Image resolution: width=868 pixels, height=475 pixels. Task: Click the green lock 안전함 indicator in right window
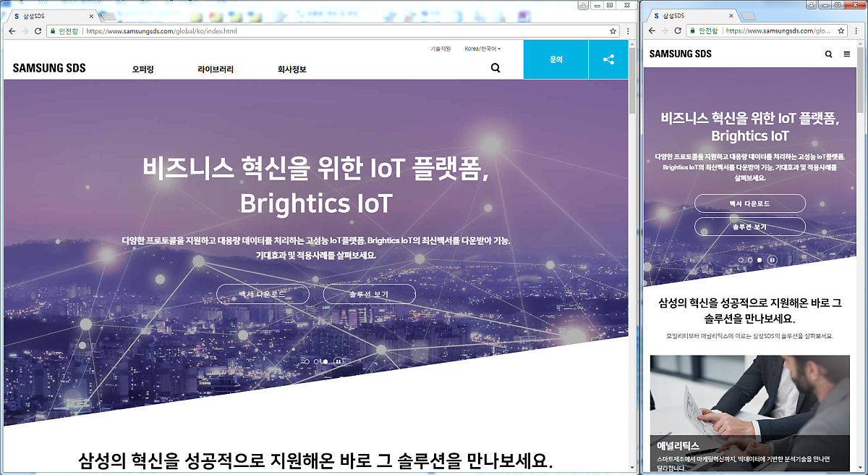click(705, 31)
